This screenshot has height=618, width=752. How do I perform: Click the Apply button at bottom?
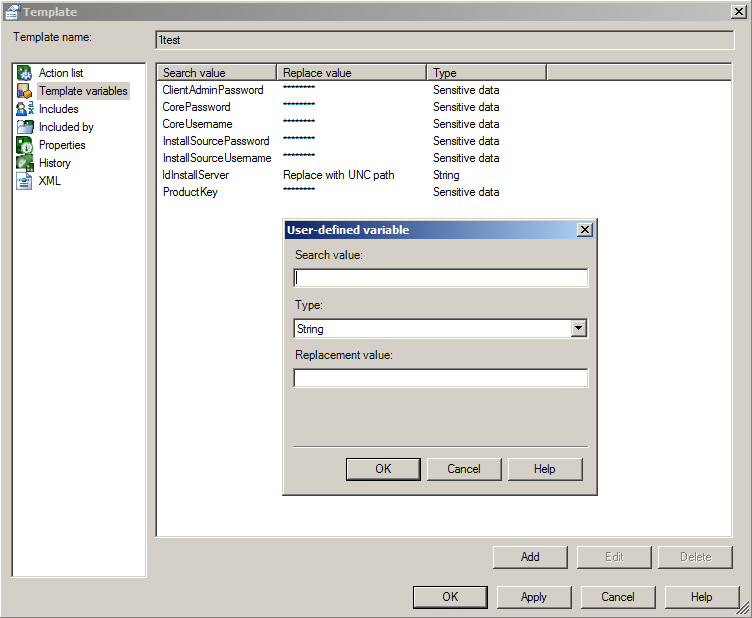click(x=534, y=597)
